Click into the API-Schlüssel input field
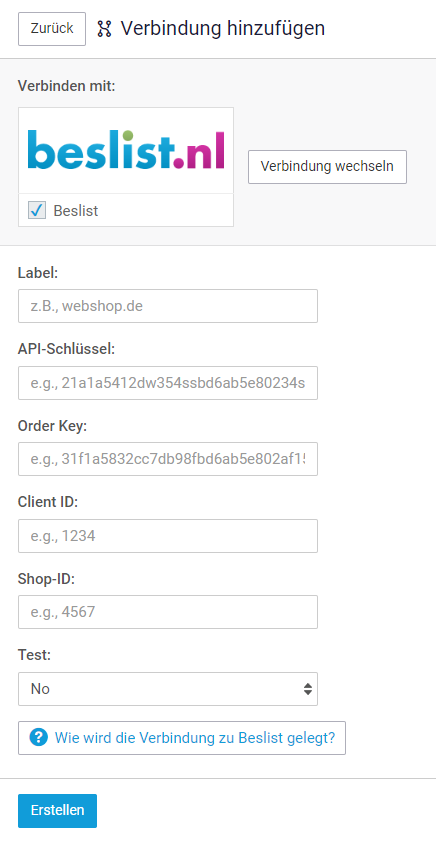 click(x=168, y=383)
